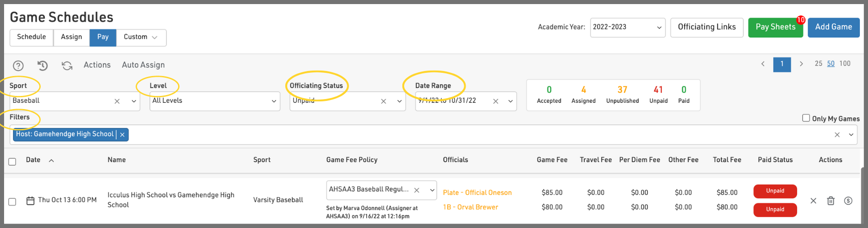The height and width of the screenshot is (228, 868).
Task: Sort the table by Date column
Action: (33, 160)
